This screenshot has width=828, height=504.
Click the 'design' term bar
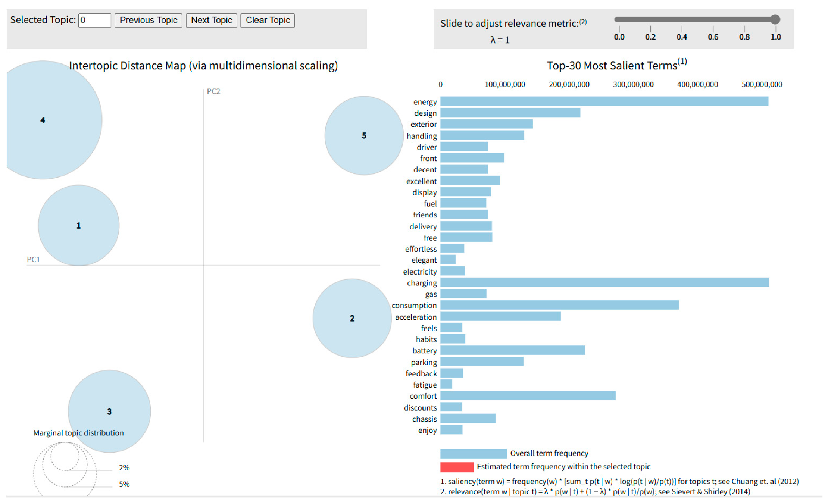510,113
